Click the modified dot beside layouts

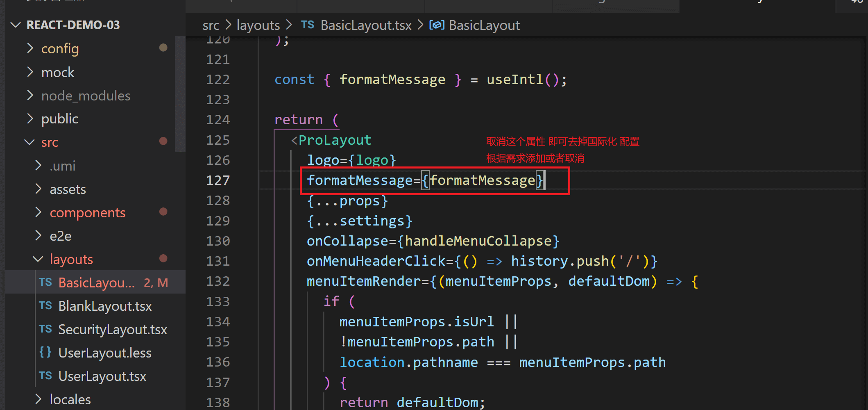click(x=163, y=258)
